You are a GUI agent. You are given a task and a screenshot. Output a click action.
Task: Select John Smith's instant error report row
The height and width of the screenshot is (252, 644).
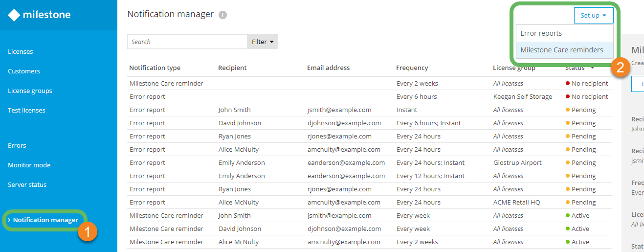[x=369, y=110]
